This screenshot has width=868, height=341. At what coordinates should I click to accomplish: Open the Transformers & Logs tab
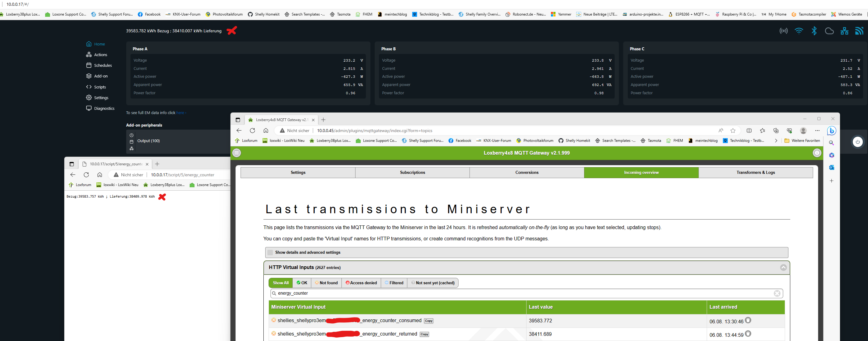coord(755,173)
